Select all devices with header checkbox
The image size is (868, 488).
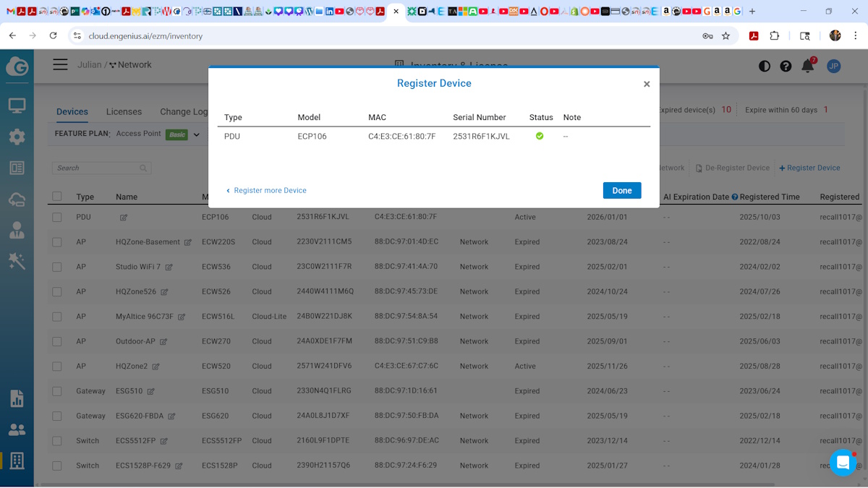(57, 197)
